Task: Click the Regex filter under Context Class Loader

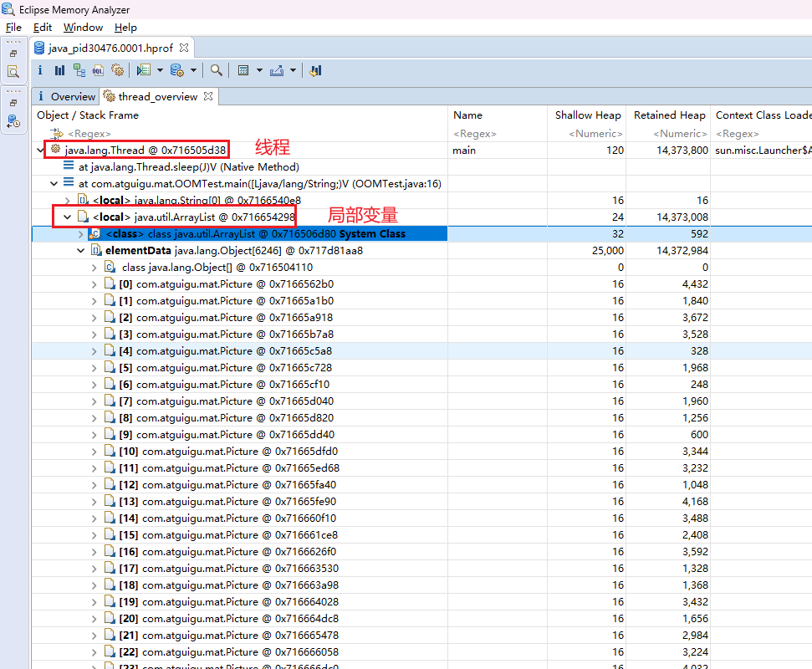Action: (x=737, y=134)
